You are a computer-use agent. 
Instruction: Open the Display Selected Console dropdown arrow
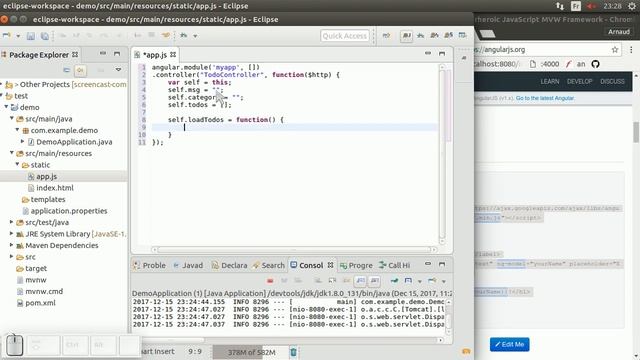click(420, 281)
